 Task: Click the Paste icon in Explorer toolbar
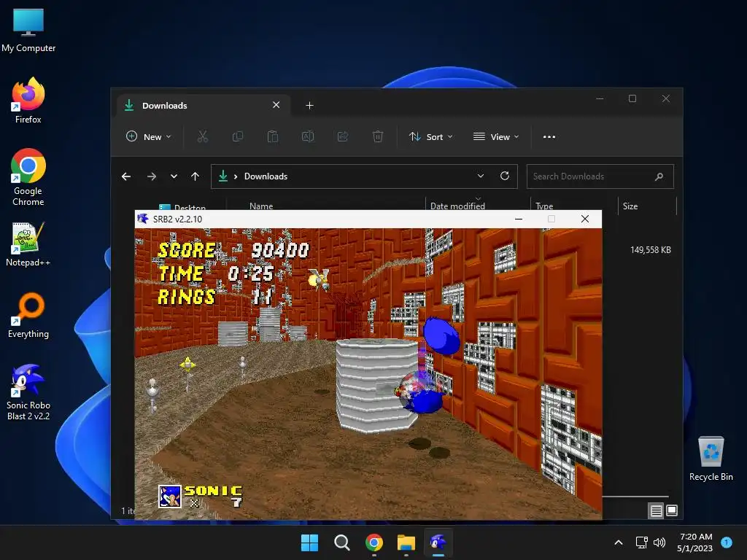click(x=273, y=136)
